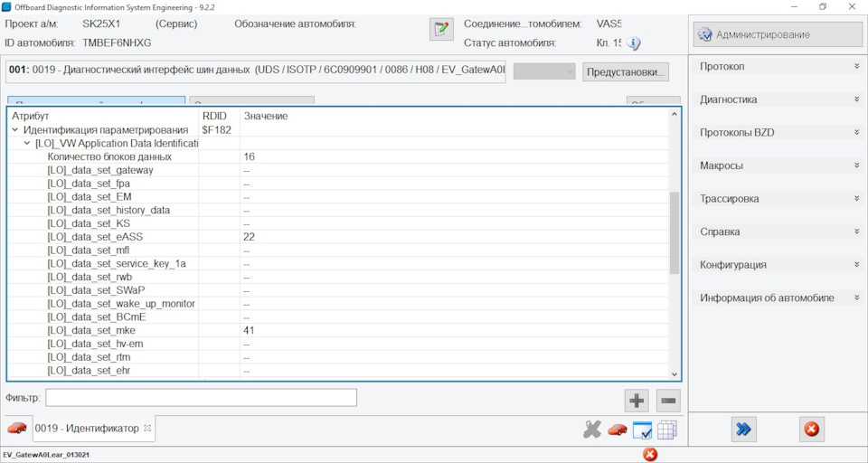Open the vehicle status info icon
The width and height of the screenshot is (868, 463).
pos(633,43)
